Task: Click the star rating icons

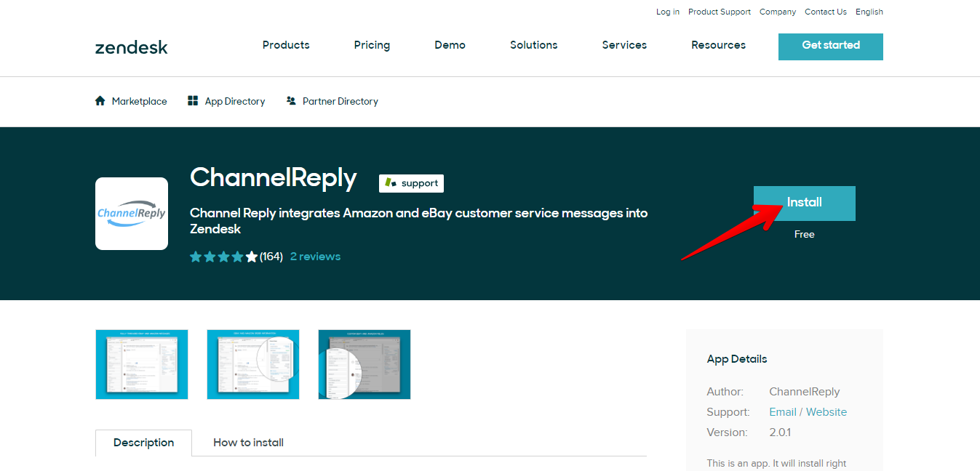Action: [x=224, y=257]
